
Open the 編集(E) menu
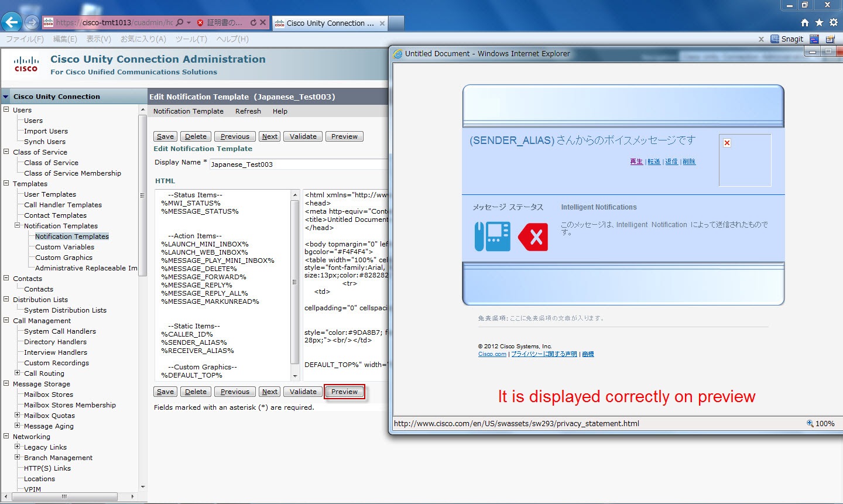tap(65, 39)
